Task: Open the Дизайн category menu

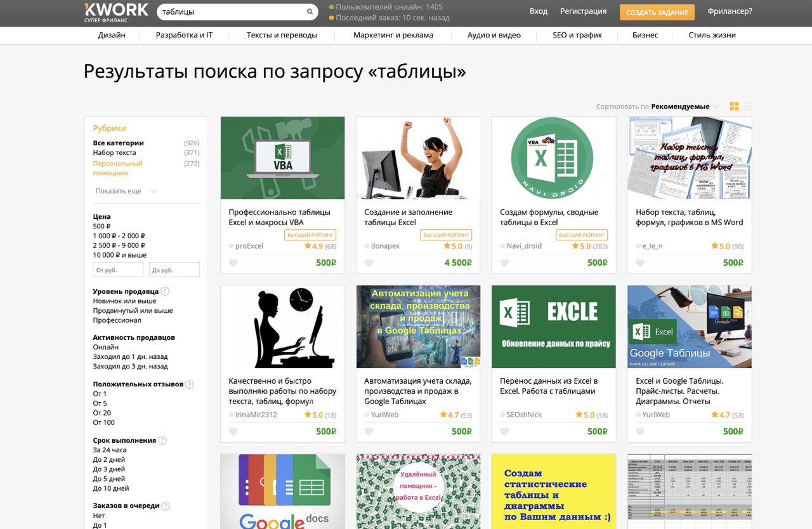Action: click(112, 36)
